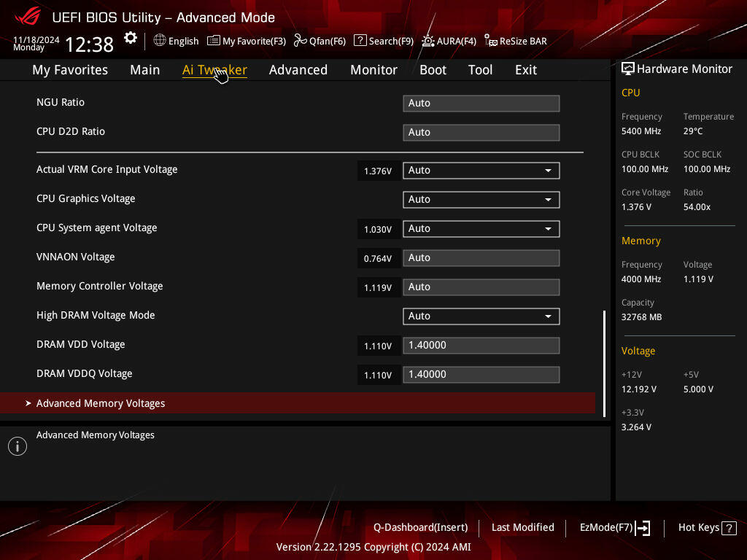
Task: Click the 12:38 clock display
Action: point(89,44)
